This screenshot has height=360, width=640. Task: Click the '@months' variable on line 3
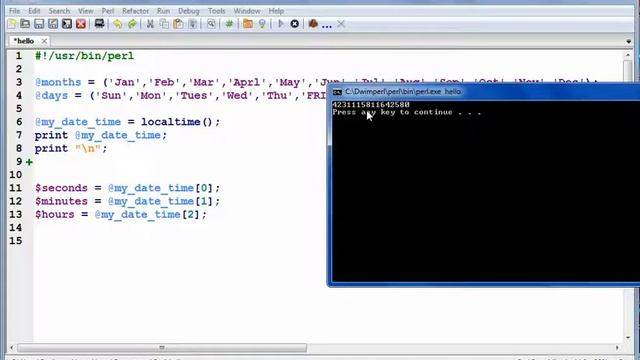click(x=58, y=82)
